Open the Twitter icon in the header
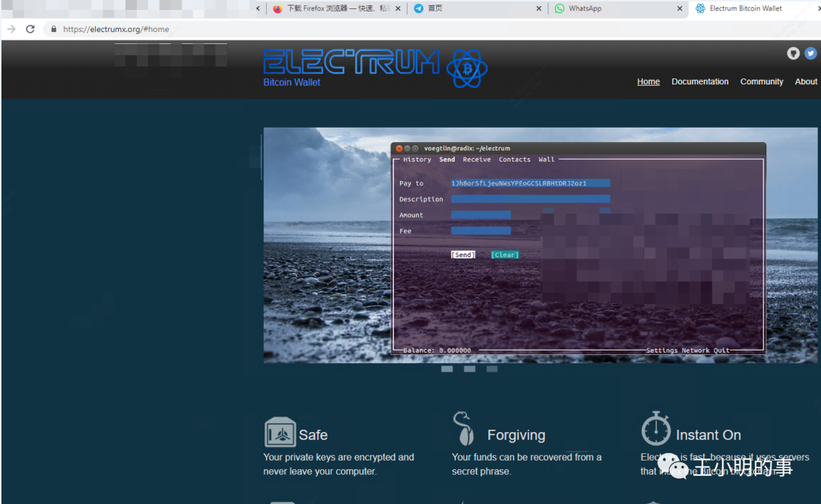Viewport: 821px width, 504px height. tap(810, 53)
